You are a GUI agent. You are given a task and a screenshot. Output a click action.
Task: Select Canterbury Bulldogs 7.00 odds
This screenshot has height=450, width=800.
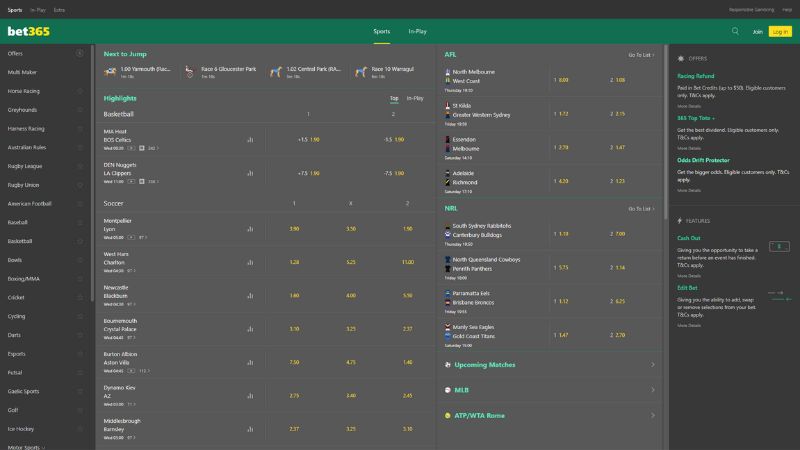[x=618, y=234]
